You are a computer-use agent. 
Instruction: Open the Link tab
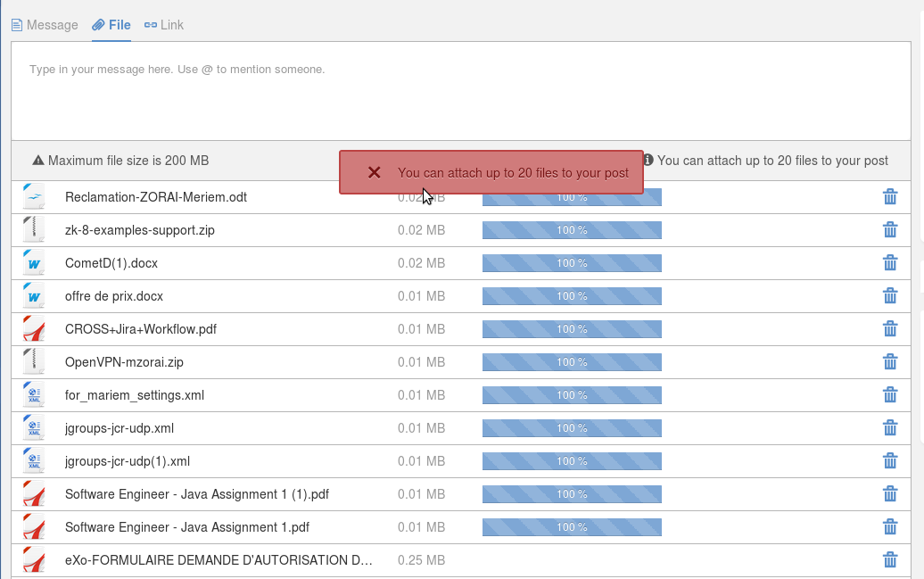point(164,25)
